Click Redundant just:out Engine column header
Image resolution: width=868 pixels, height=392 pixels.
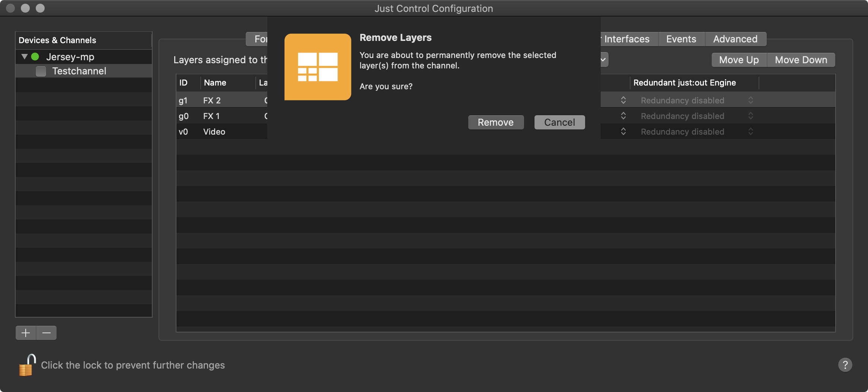click(x=695, y=83)
